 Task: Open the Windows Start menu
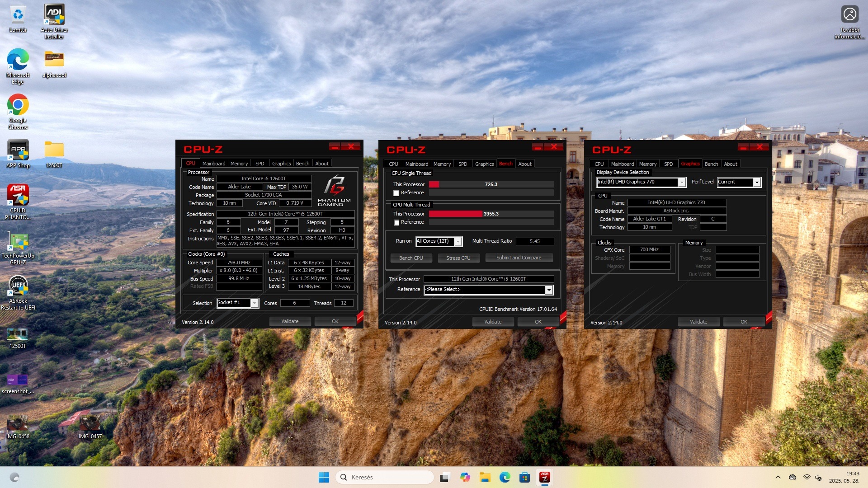point(324,477)
